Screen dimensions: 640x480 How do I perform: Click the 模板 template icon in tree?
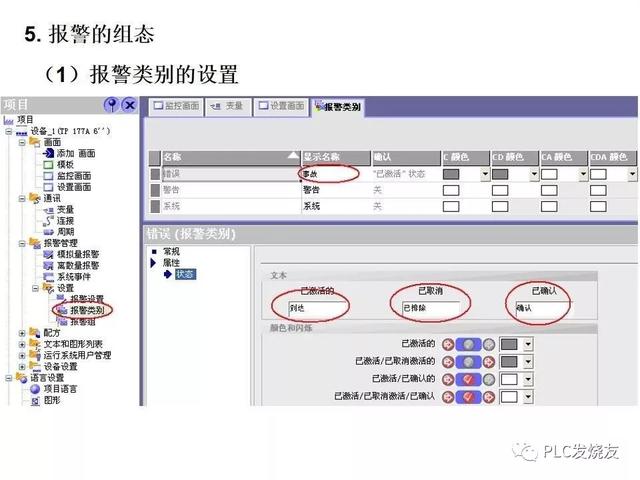point(48,164)
